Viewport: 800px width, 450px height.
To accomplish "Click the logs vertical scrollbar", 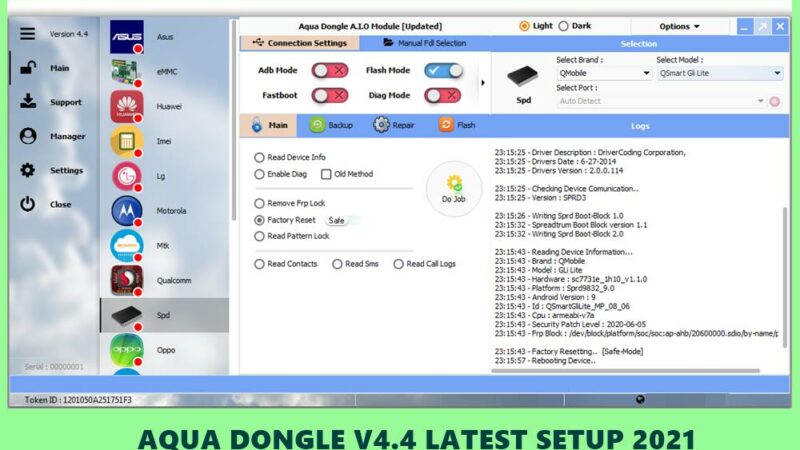I will click(785, 278).
